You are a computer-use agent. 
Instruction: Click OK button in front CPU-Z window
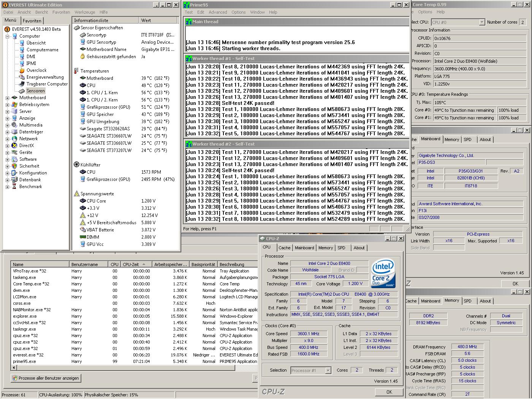click(389, 392)
